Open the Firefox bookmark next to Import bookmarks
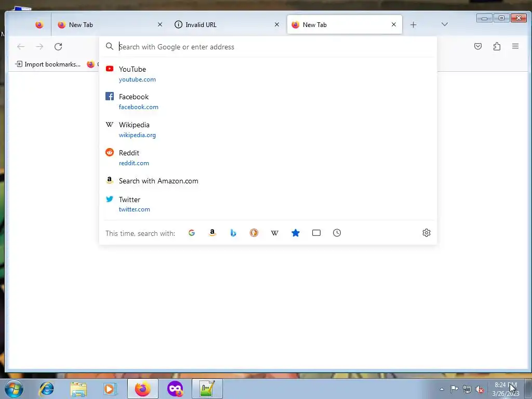 91,64
